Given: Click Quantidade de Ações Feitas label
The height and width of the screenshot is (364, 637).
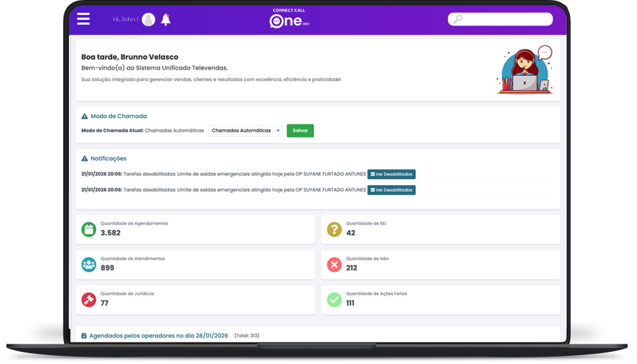Looking at the screenshot, I should 377,294.
